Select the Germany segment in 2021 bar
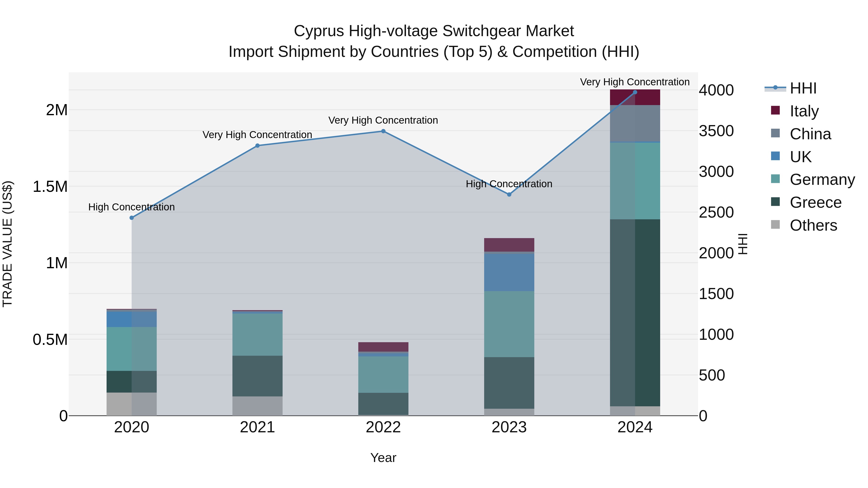The height and width of the screenshot is (488, 868). point(258,335)
